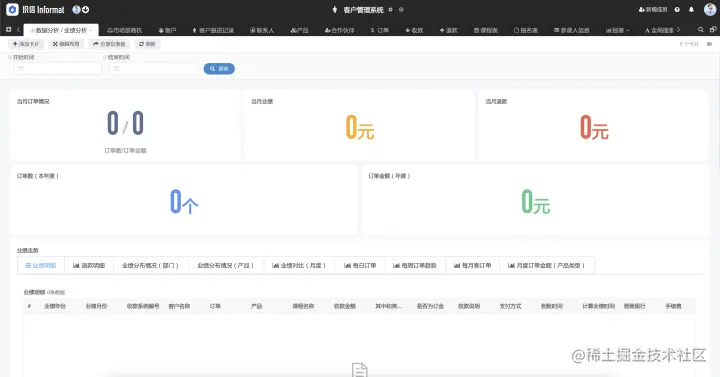This screenshot has height=377, width=720.
Task: Select the 每周订单趋势 tab
Action: pyautogui.click(x=415, y=265)
